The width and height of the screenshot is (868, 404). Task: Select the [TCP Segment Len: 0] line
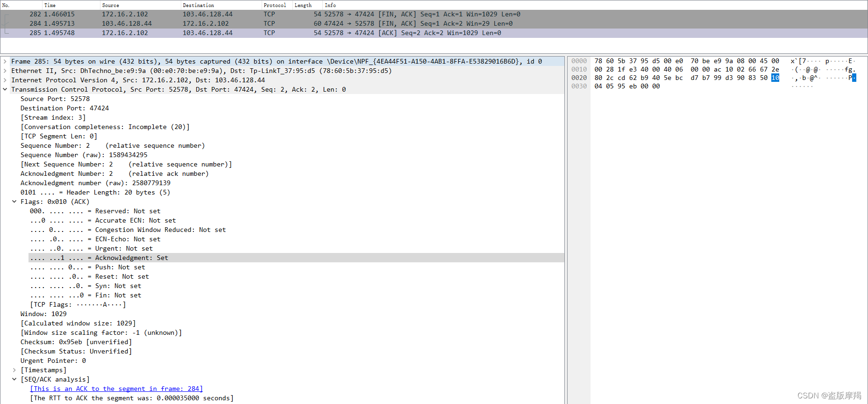(59, 136)
